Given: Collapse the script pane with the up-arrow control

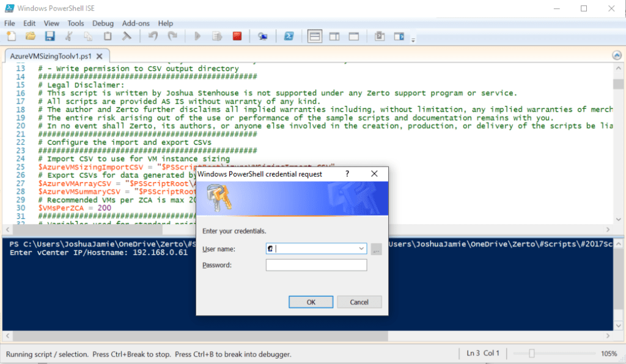Looking at the screenshot, I should coord(617,55).
